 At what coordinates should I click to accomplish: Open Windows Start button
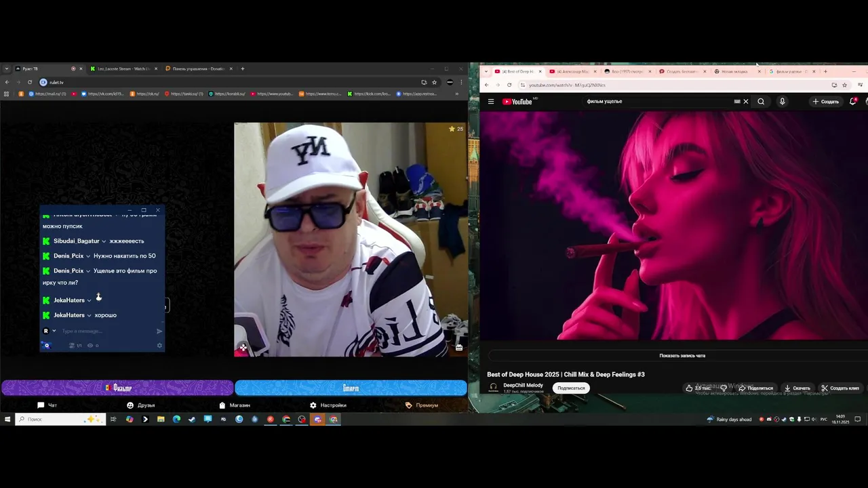point(7,420)
